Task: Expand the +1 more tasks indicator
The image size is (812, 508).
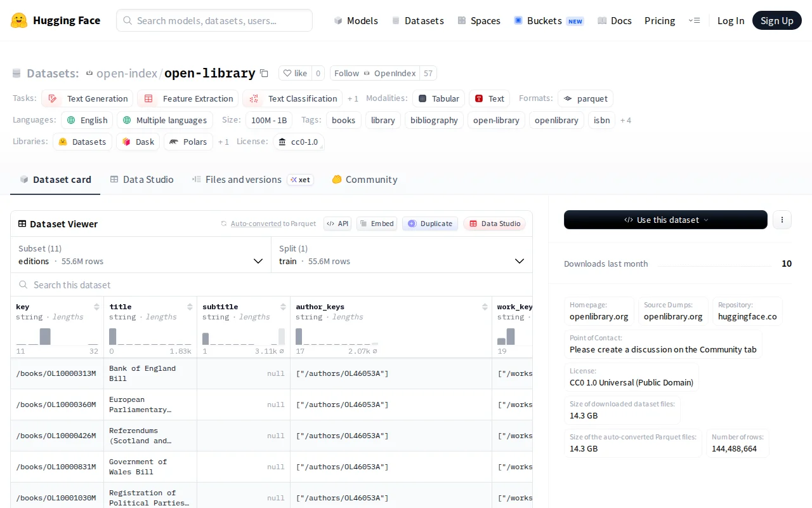Action: pyautogui.click(x=353, y=98)
